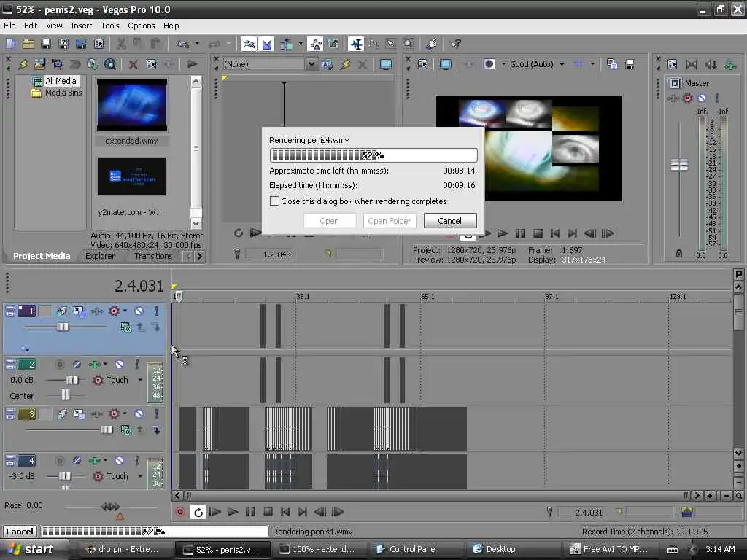Select the extended.wmv media thumbnail
This screenshot has height=560, width=747.
tap(132, 105)
